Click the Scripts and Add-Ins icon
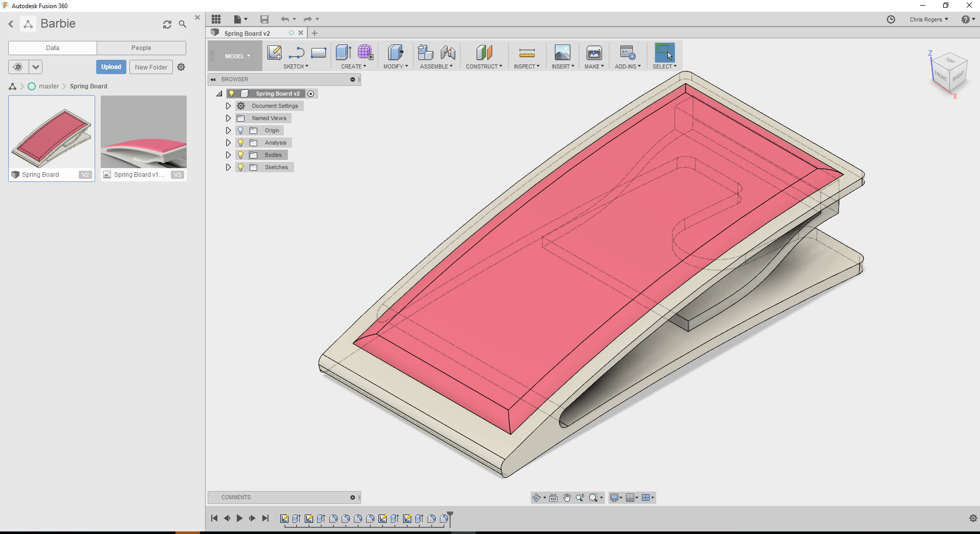Viewport: 980px width, 534px height. tap(628, 53)
